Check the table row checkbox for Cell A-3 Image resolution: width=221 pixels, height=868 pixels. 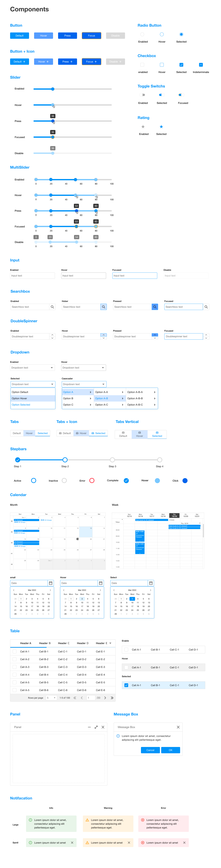[15, 667]
